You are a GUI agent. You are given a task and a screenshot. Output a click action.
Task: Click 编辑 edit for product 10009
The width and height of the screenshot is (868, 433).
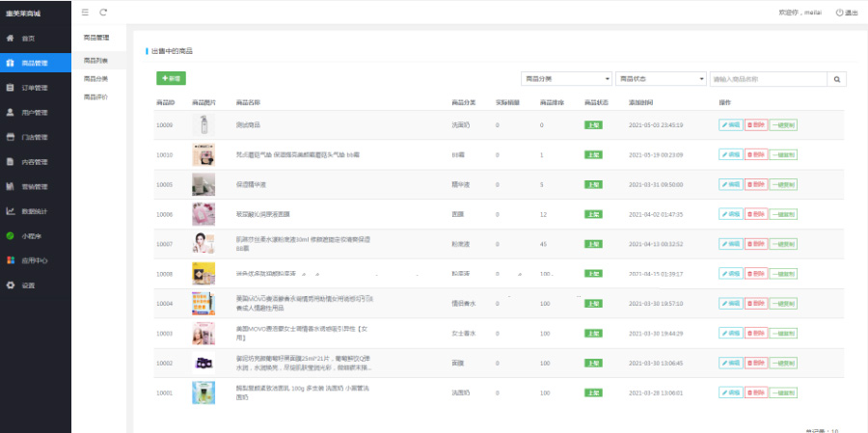pos(730,125)
